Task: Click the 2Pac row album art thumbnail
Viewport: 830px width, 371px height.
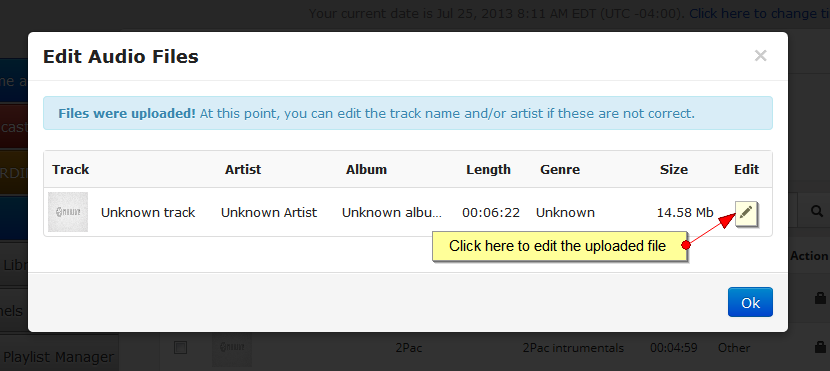Action: [x=232, y=348]
